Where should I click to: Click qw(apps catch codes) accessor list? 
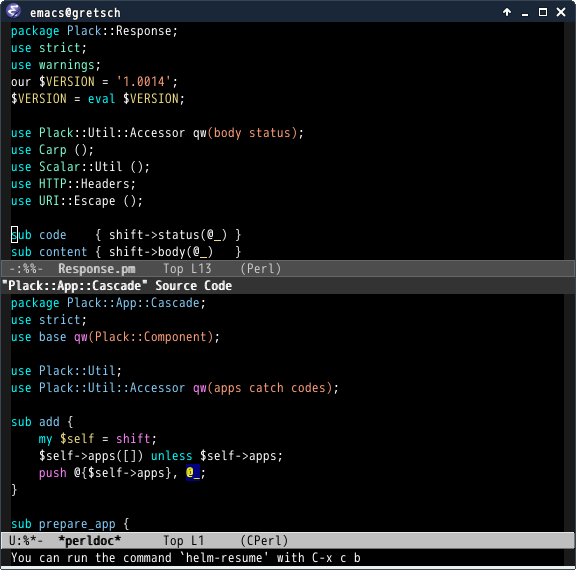pos(262,388)
